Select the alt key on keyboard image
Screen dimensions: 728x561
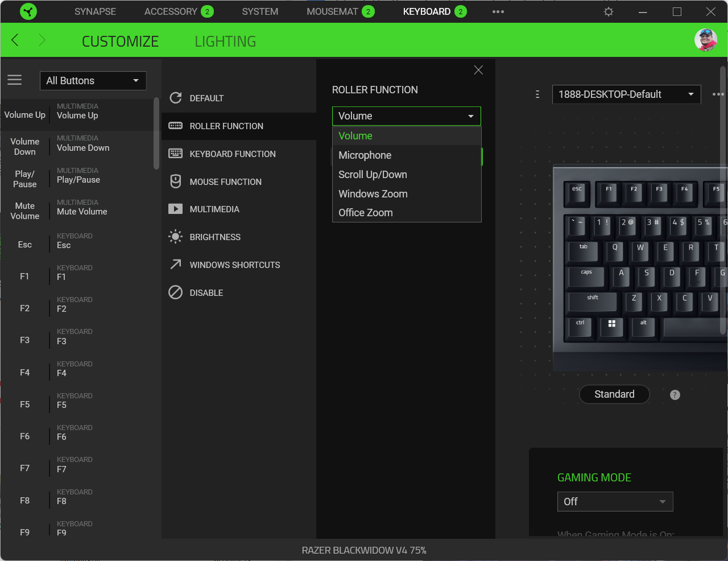(x=643, y=327)
